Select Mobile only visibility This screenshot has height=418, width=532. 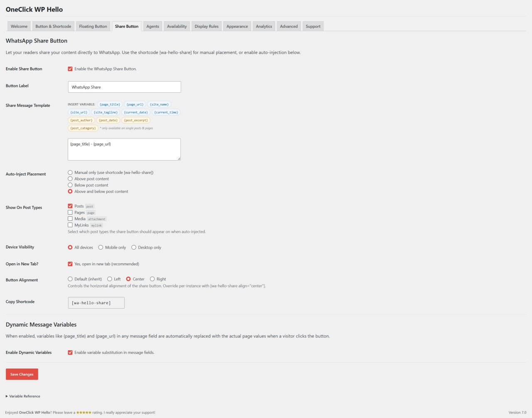[101, 247]
